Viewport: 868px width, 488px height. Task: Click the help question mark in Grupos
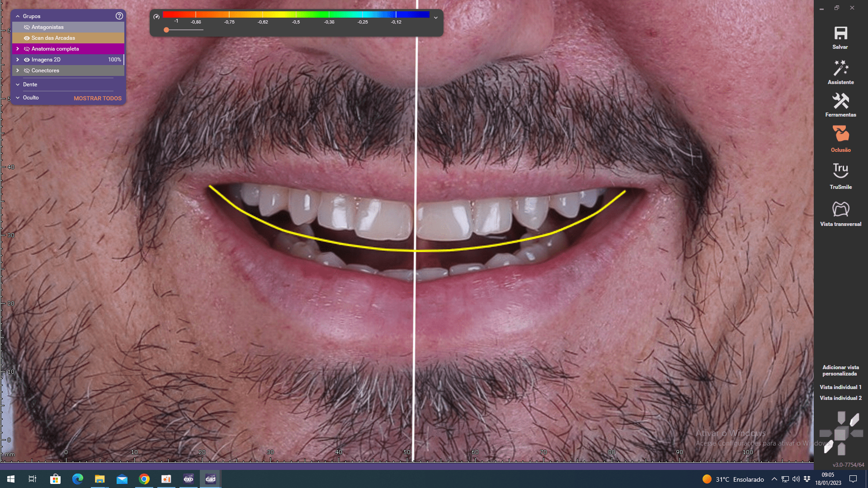pyautogui.click(x=119, y=16)
